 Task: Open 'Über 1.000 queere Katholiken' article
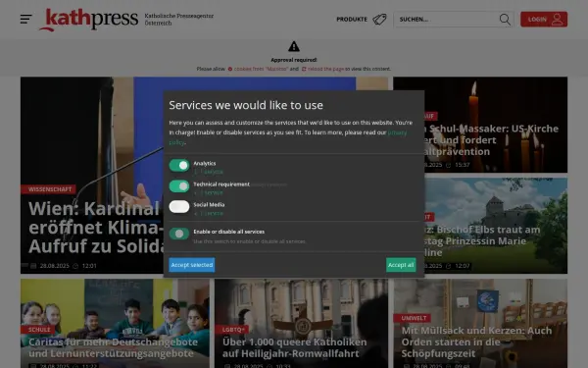294,347
